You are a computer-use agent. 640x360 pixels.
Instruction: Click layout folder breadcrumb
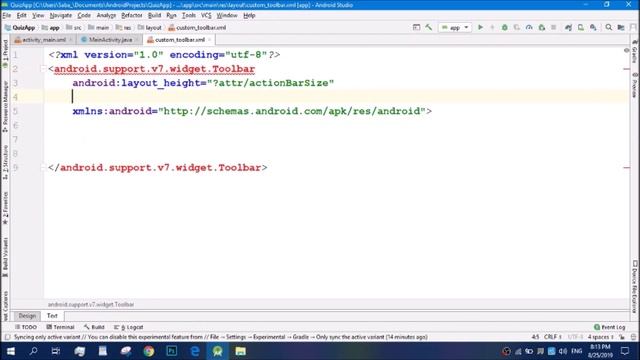[x=150, y=28]
